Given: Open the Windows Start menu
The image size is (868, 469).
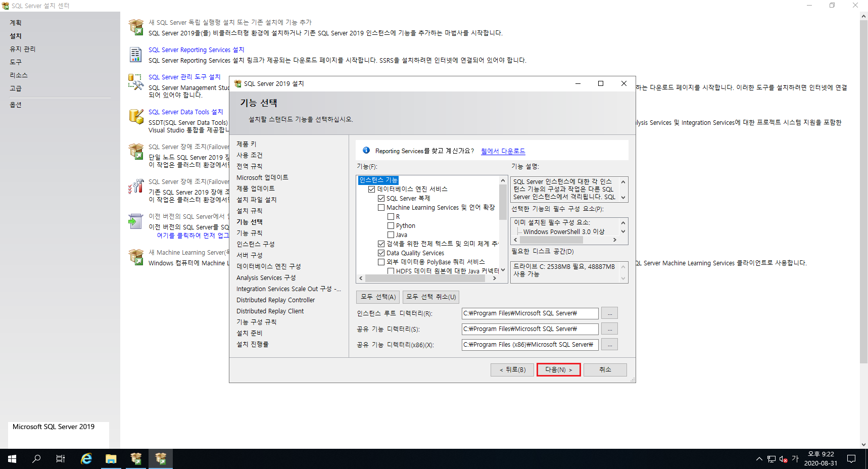Looking at the screenshot, I should coord(12,459).
